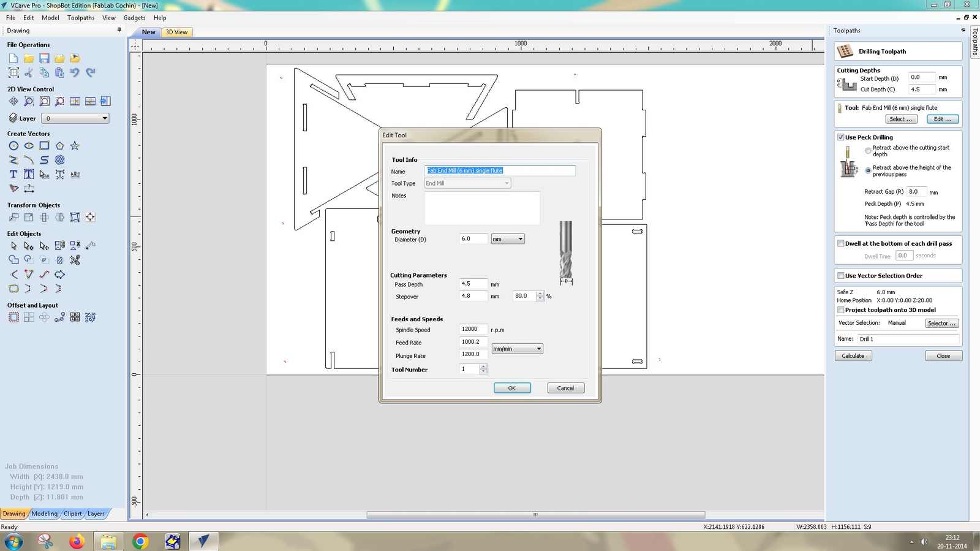Image resolution: width=980 pixels, height=551 pixels.
Task: Select Retract above the cutting start depth
Action: point(868,151)
